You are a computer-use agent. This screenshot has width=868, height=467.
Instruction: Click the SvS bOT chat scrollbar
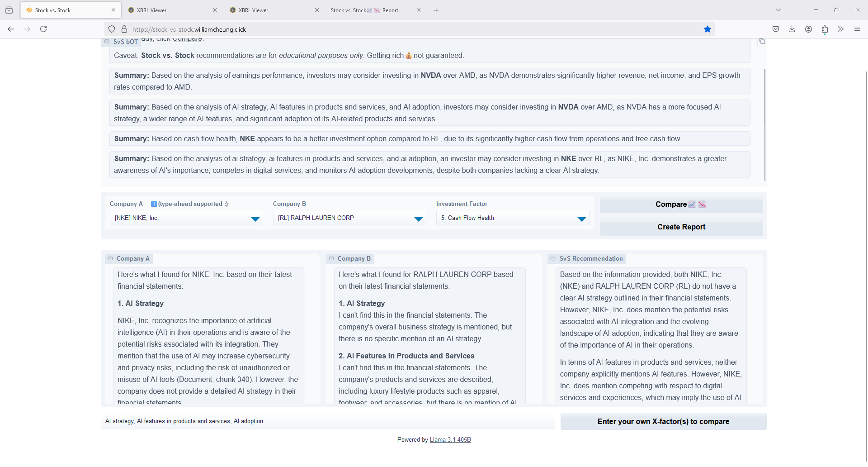765,124
